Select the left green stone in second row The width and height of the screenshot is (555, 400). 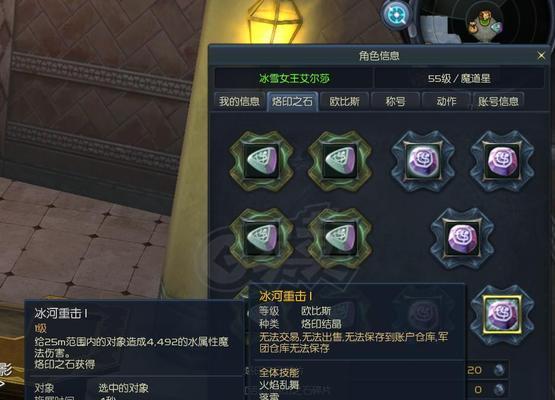pyautogui.click(x=261, y=238)
